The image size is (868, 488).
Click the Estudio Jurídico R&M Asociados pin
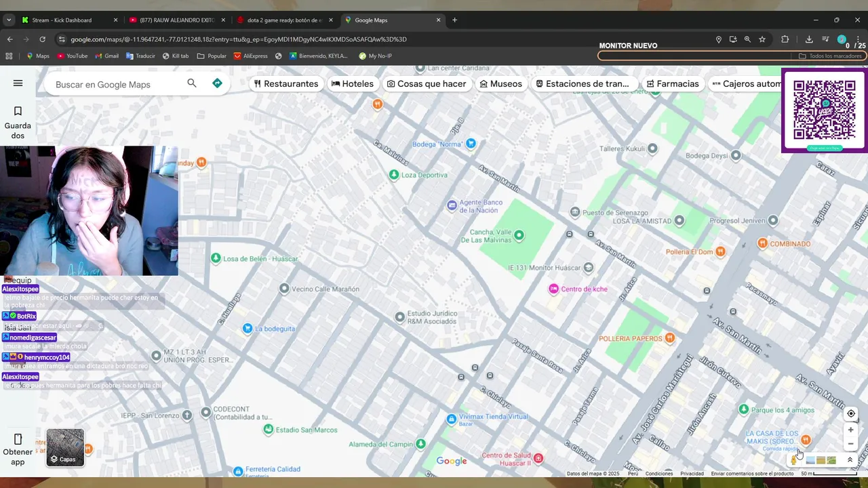point(399,317)
